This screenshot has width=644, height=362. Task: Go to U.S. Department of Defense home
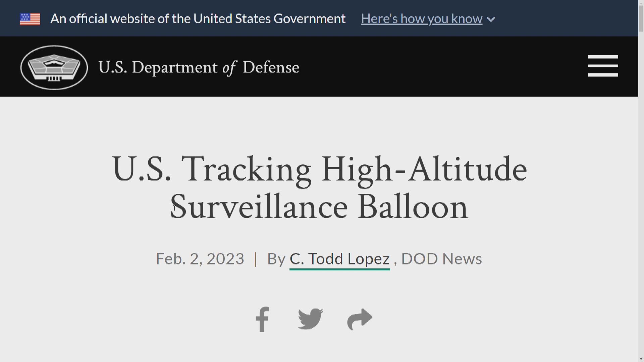(199, 67)
